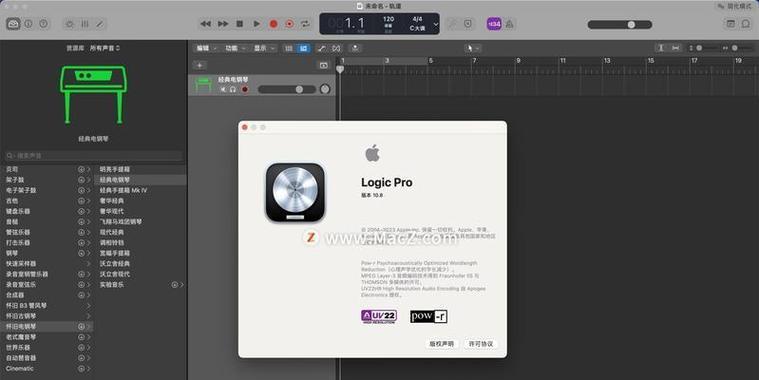Enable the purple count-in 1234 button
The height and width of the screenshot is (380, 759).
click(494, 24)
